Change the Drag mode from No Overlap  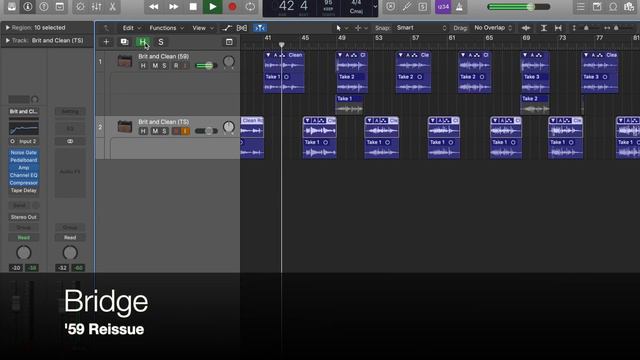tap(493, 28)
